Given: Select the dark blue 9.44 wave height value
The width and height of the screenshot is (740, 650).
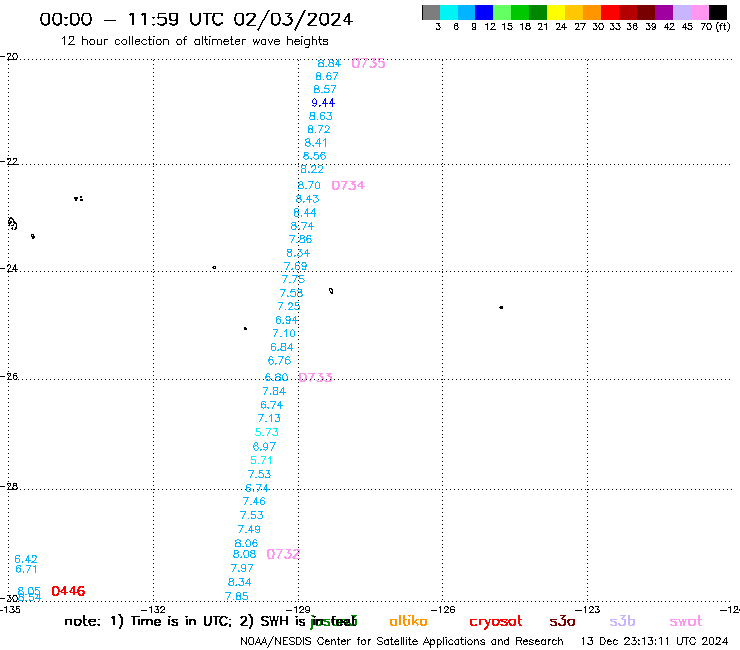Looking at the screenshot, I should pos(323,102).
